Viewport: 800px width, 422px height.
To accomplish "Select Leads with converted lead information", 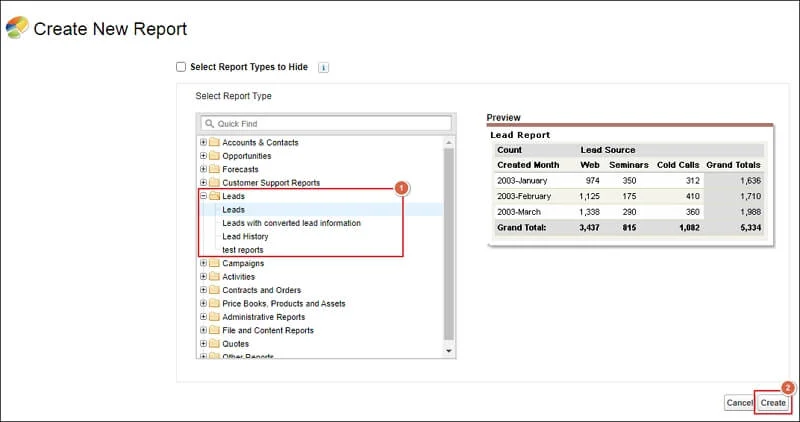I will pyautogui.click(x=291, y=223).
